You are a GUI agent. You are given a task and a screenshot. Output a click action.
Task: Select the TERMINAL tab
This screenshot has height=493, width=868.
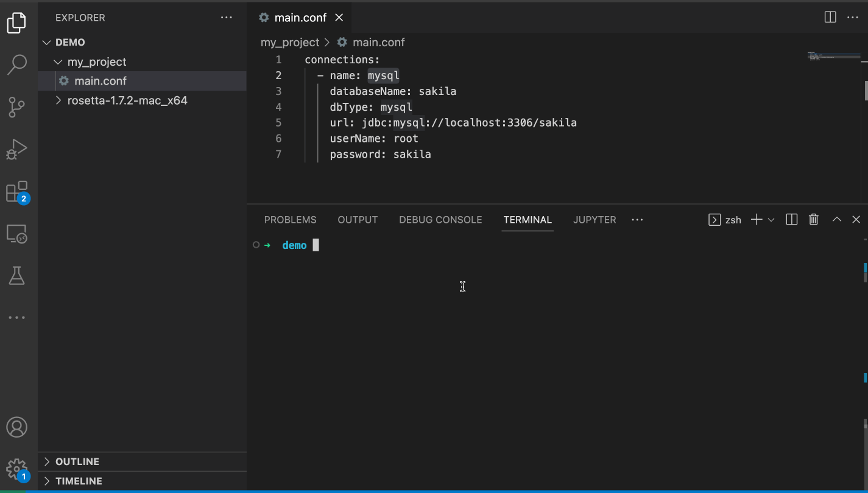click(x=528, y=220)
